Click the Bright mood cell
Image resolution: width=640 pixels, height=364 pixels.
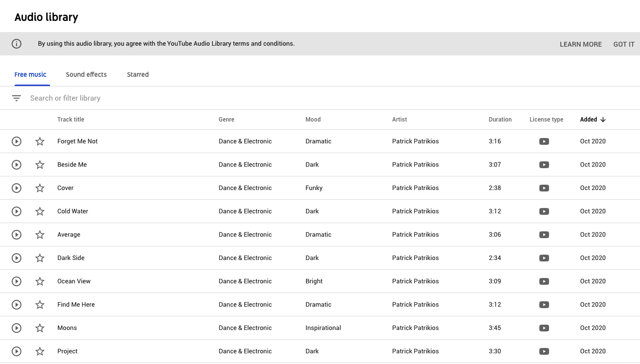[x=314, y=281]
